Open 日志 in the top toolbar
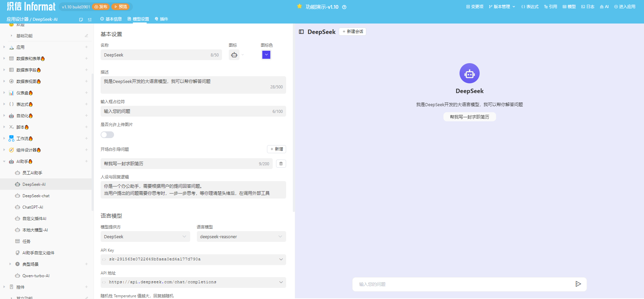Viewport: 644px width, 299px height. [588, 7]
